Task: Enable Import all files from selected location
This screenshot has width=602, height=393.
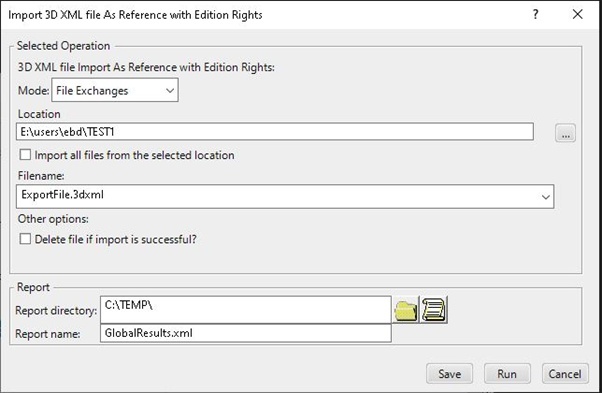Action: point(25,155)
